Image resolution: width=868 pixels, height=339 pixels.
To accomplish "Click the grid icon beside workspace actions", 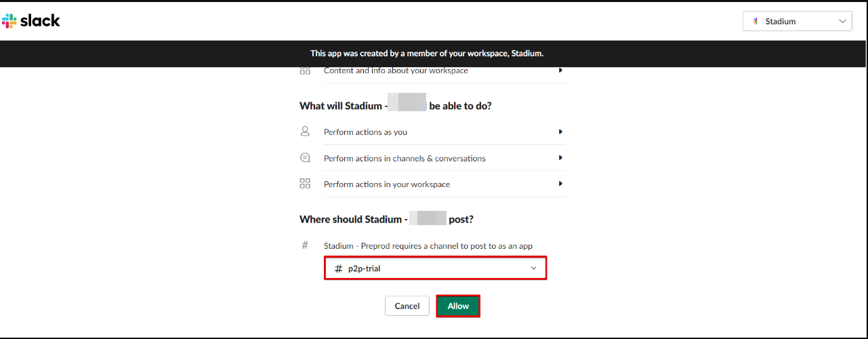I will [305, 184].
